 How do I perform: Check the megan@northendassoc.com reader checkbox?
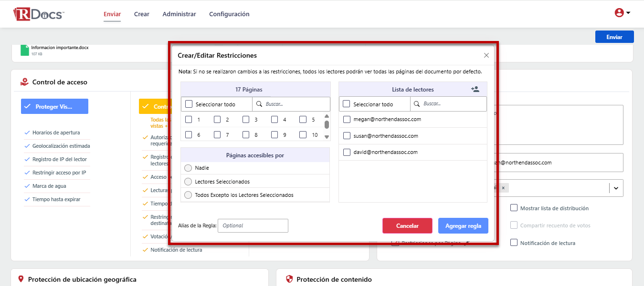coord(347,120)
